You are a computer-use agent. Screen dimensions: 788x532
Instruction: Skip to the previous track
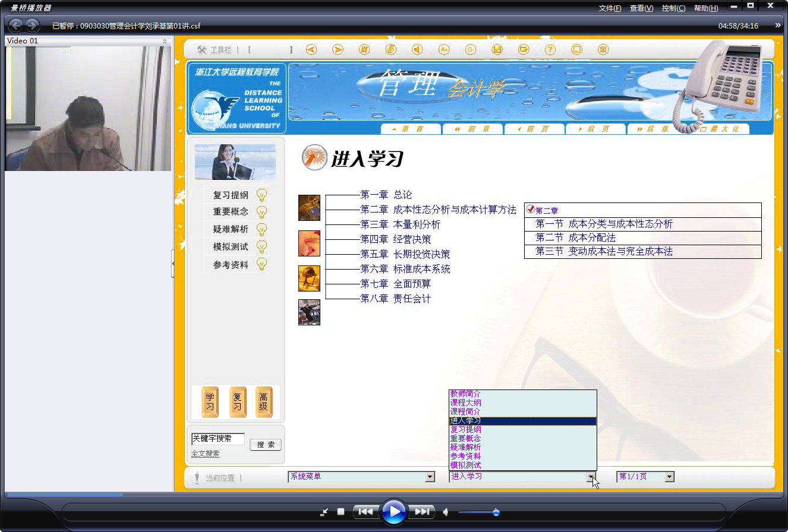(365, 511)
